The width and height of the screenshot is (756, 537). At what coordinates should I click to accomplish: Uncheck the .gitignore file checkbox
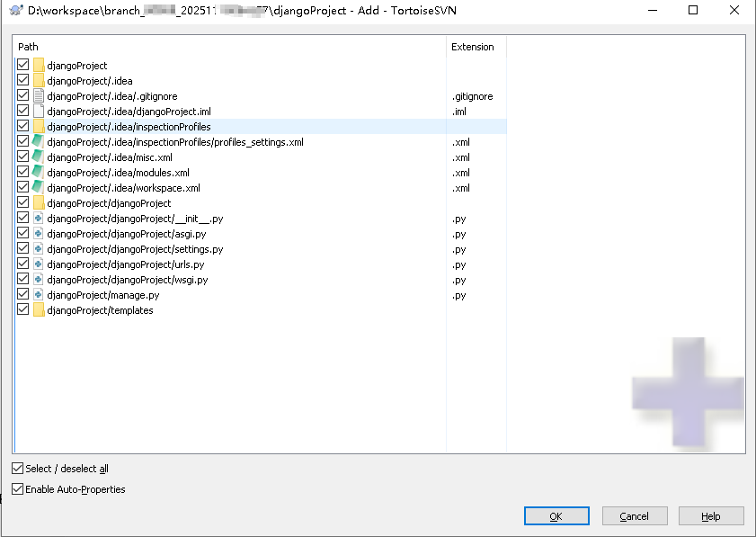23,95
